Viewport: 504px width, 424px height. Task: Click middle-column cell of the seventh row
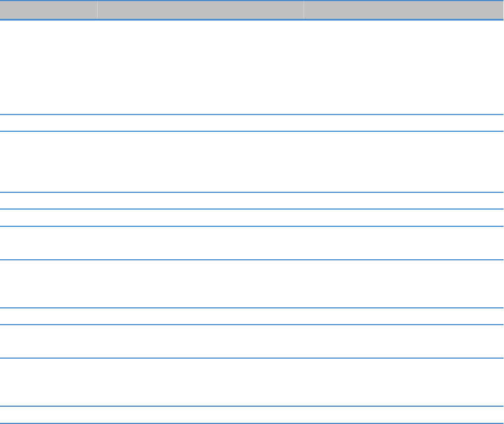pyautogui.click(x=200, y=284)
